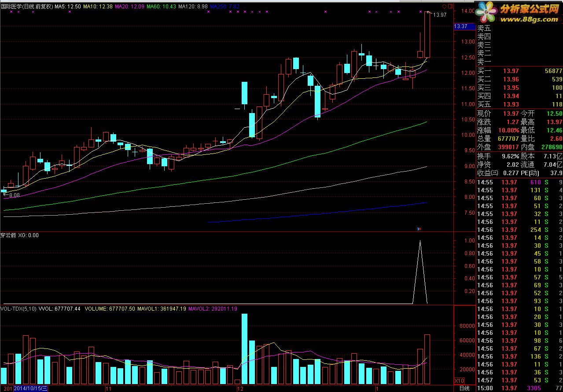Viewport: 563px width, 392px height.
Task: Select the 14:56 tick row with volume 254
Action: [x=519, y=230]
